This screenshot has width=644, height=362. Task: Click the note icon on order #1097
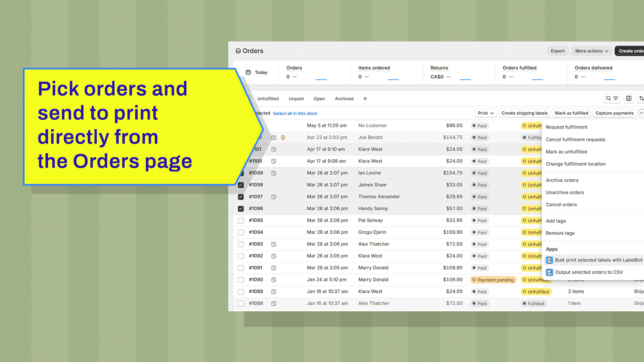click(274, 197)
